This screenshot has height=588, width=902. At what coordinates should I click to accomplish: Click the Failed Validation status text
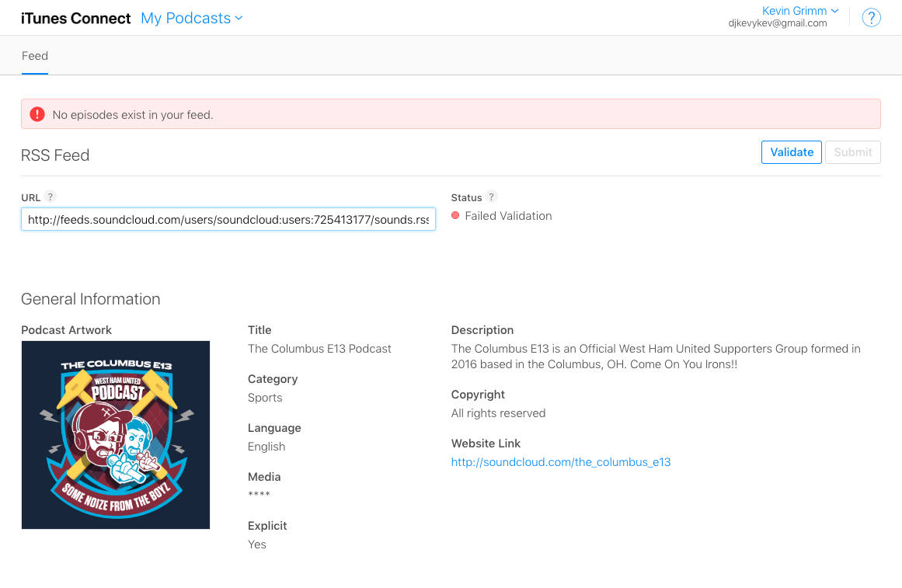click(x=509, y=216)
